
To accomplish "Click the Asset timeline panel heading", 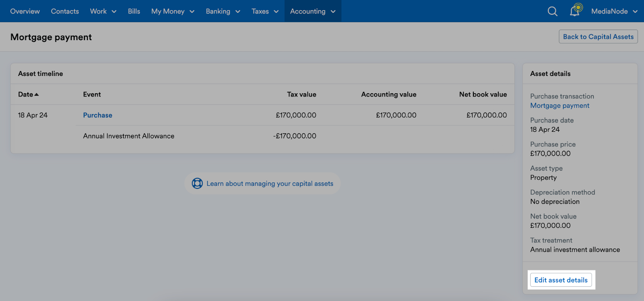I will coord(40,74).
